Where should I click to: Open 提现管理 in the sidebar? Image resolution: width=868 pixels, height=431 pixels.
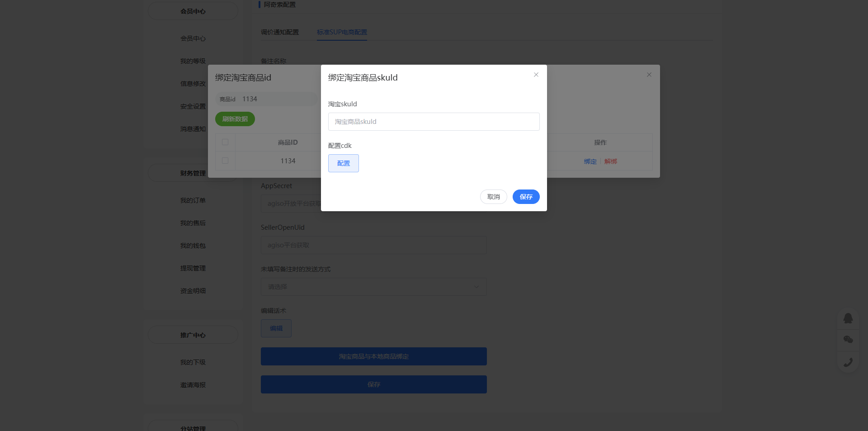click(x=193, y=268)
